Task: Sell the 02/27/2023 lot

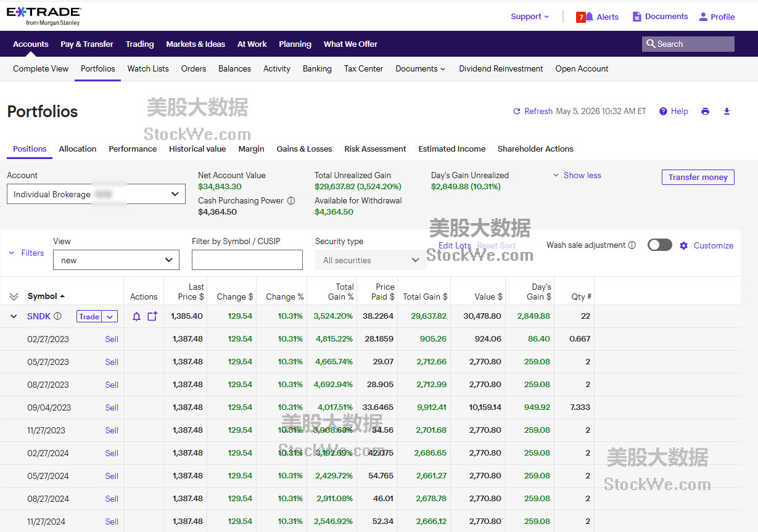Action: [112, 339]
